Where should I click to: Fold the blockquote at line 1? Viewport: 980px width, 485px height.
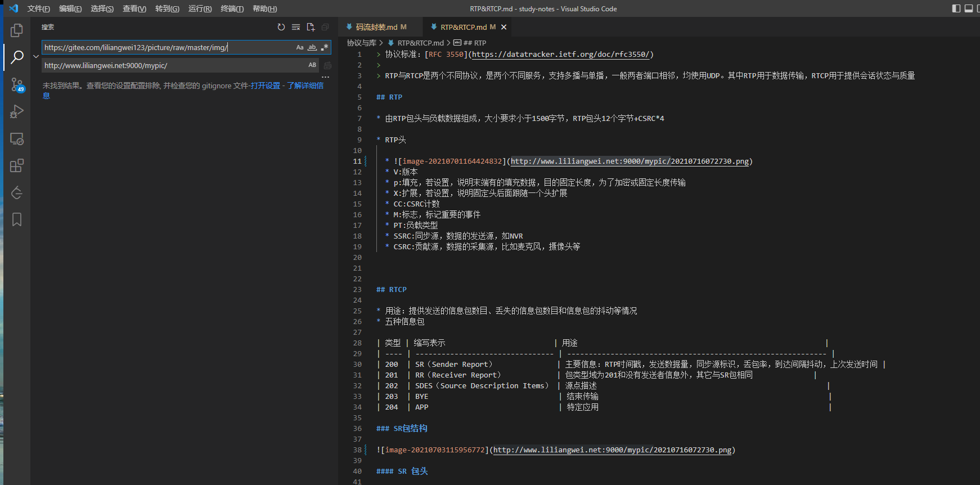coord(379,55)
